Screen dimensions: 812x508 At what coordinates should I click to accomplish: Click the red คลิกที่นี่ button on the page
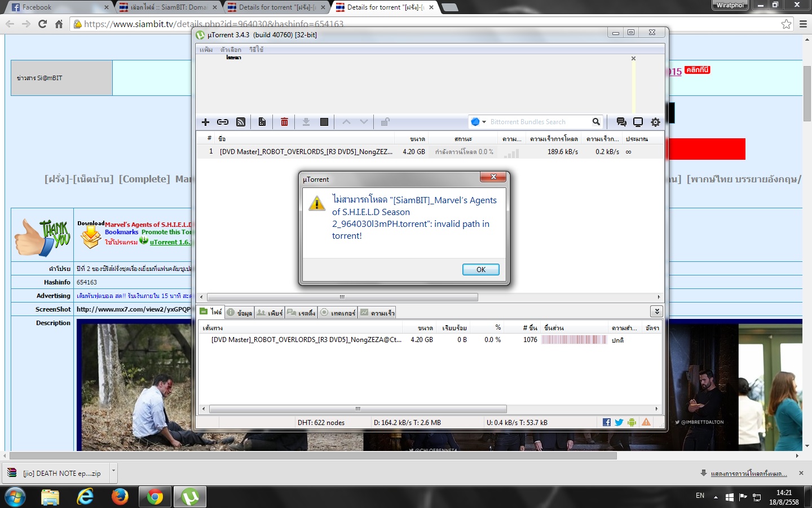pos(698,70)
